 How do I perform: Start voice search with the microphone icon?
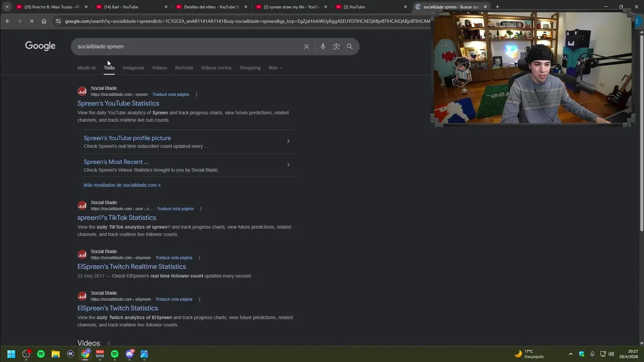click(323, 46)
